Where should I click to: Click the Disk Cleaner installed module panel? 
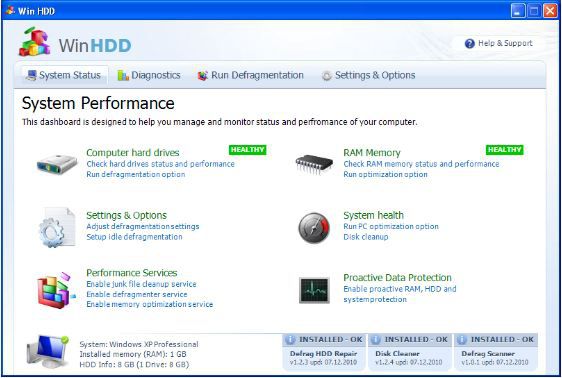click(x=410, y=351)
